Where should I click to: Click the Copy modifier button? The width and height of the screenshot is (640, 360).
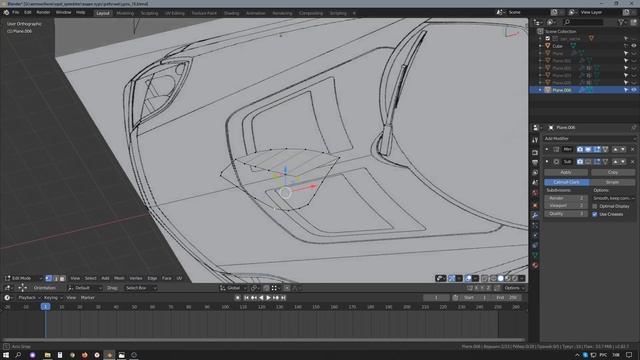pos(613,172)
